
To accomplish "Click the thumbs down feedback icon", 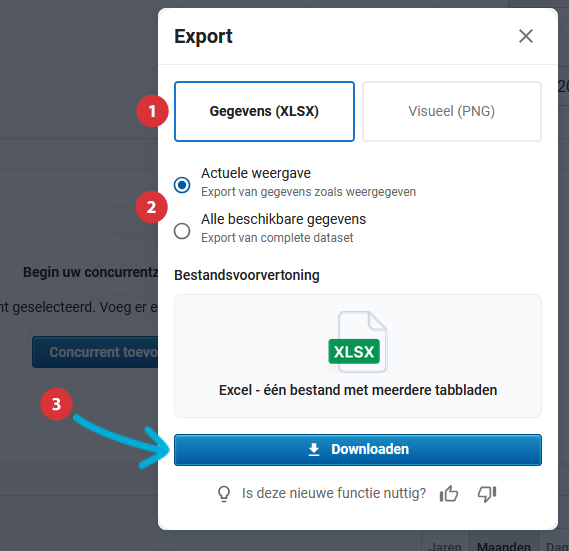I will pos(487,494).
